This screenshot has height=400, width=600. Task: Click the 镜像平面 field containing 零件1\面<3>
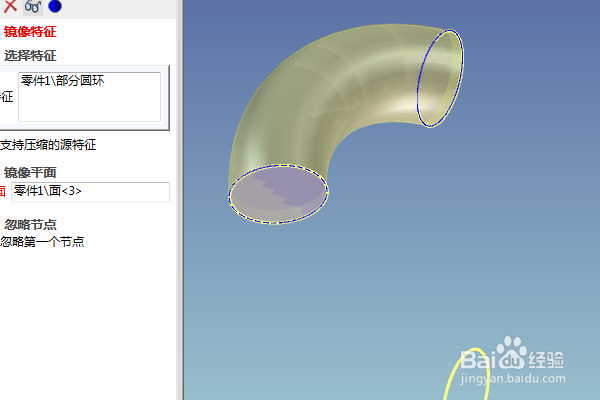(90, 191)
